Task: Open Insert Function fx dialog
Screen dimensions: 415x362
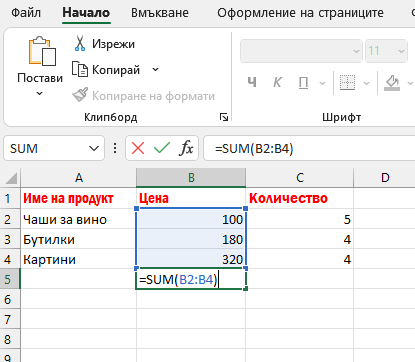Action: 186,148
